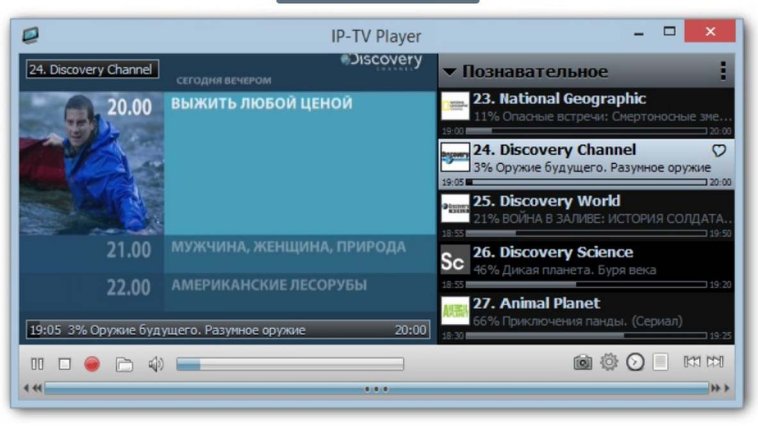
Task: Click the IP-TV Player app icon
Action: click(x=30, y=35)
